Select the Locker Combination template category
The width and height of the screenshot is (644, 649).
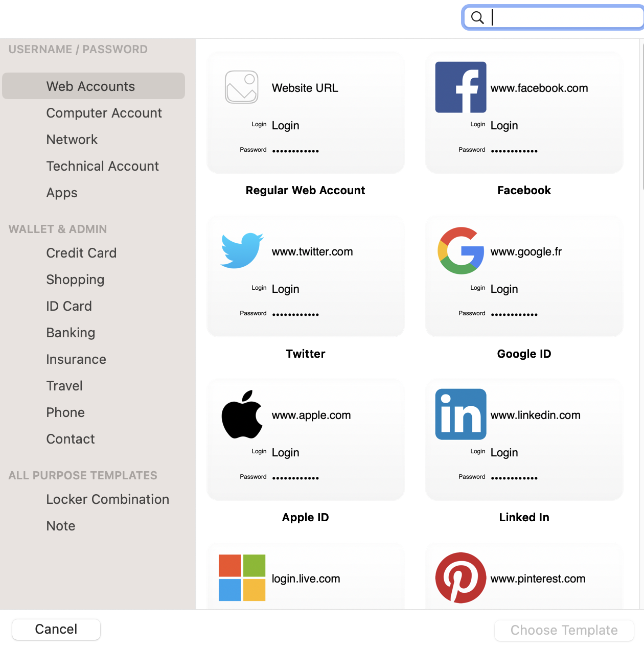pos(107,499)
